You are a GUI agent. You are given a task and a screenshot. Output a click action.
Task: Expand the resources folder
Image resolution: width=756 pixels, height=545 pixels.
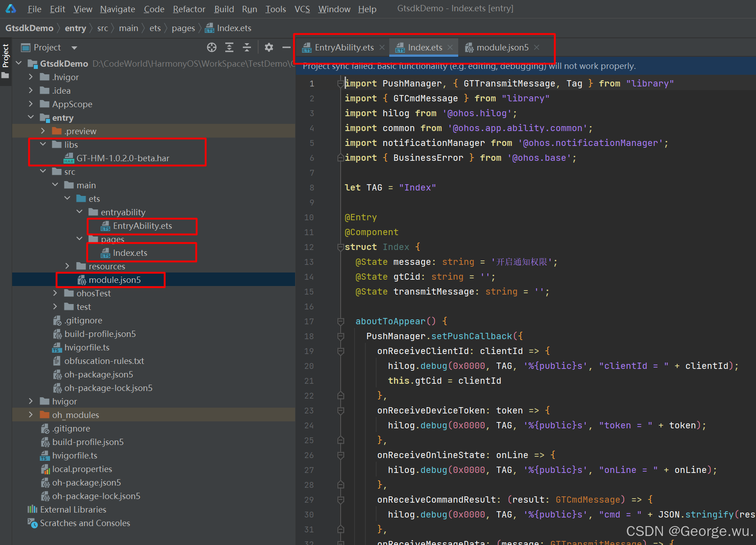(x=67, y=266)
